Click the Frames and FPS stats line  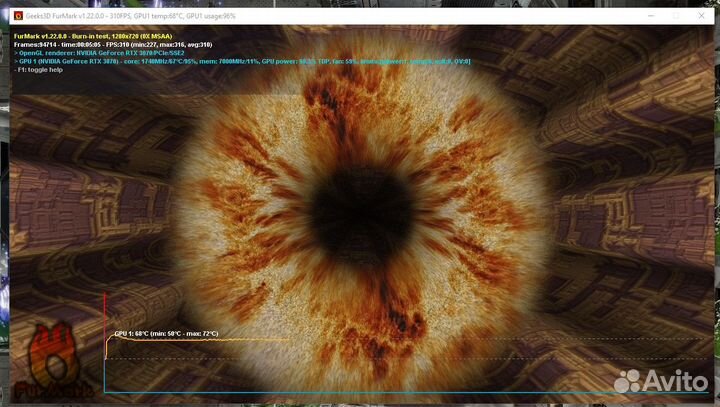pyautogui.click(x=112, y=45)
